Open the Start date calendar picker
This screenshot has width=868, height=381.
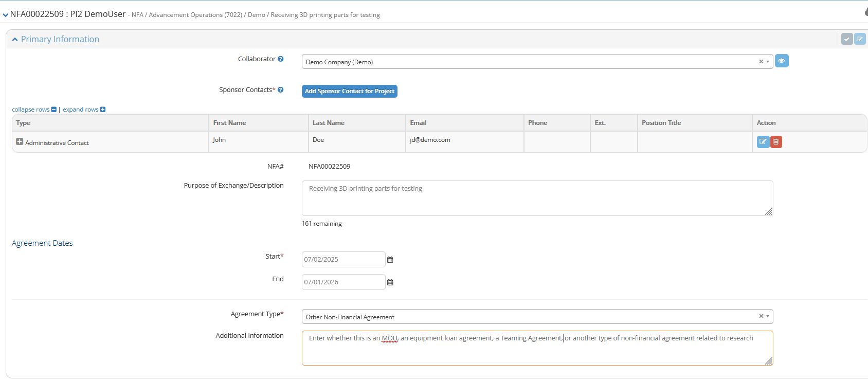(390, 260)
